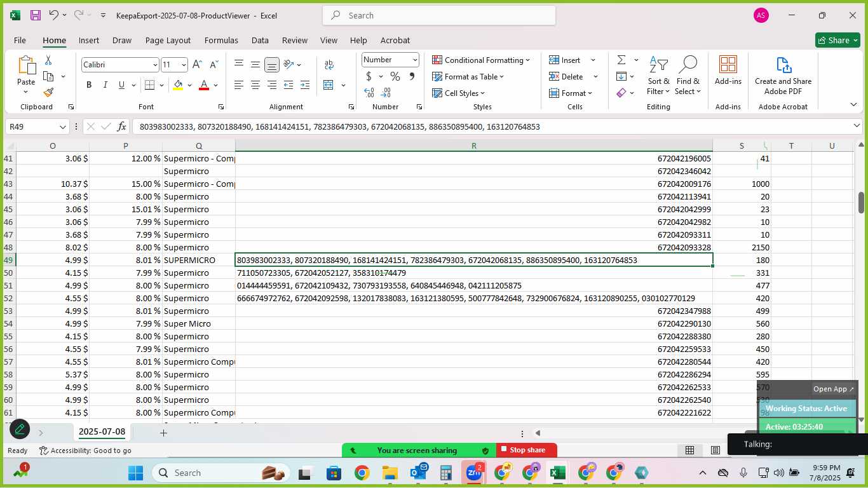
Task: Select the 2025-07-08 sheet tab
Action: [x=102, y=432]
